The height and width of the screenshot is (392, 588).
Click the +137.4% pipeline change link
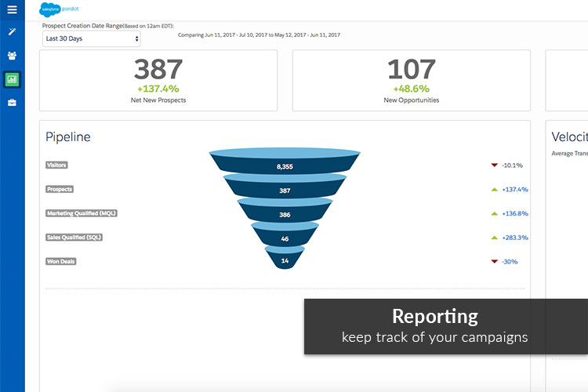(515, 190)
